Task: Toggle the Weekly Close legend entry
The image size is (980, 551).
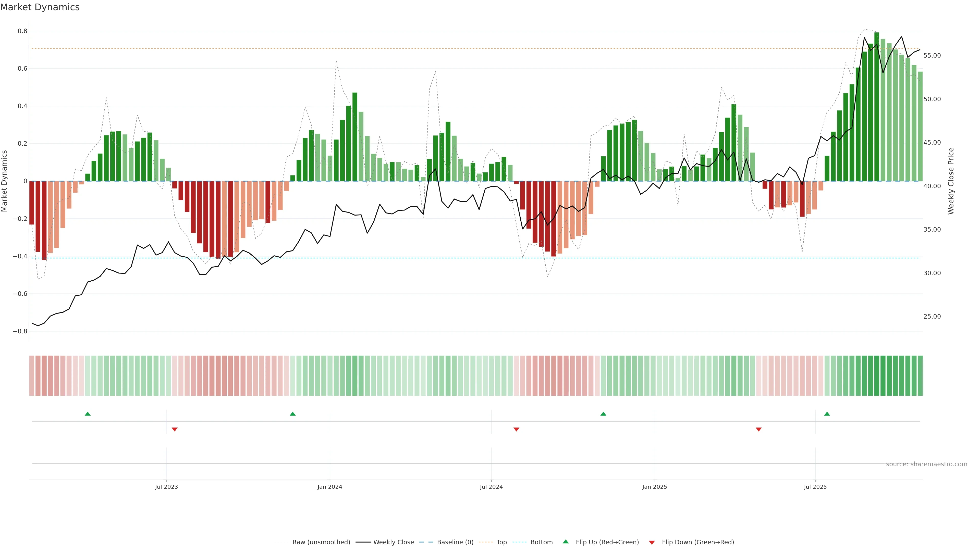Action: [x=393, y=542]
